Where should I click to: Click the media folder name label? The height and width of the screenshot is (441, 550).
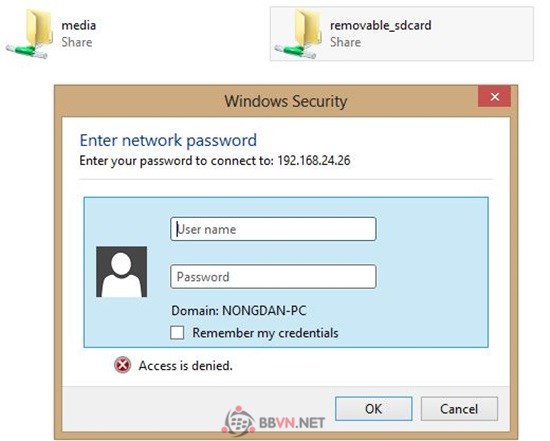tap(79, 25)
